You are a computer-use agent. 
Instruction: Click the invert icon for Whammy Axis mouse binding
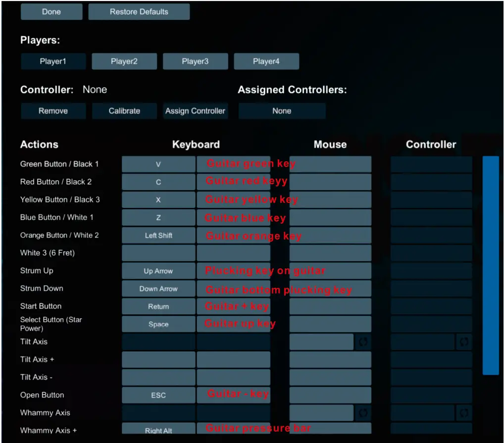[x=363, y=413]
